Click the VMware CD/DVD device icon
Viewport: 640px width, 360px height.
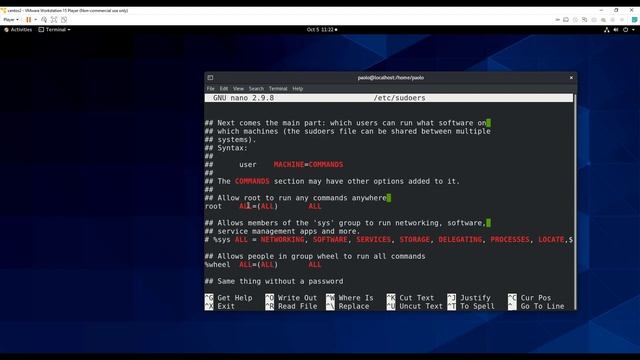tap(576, 20)
